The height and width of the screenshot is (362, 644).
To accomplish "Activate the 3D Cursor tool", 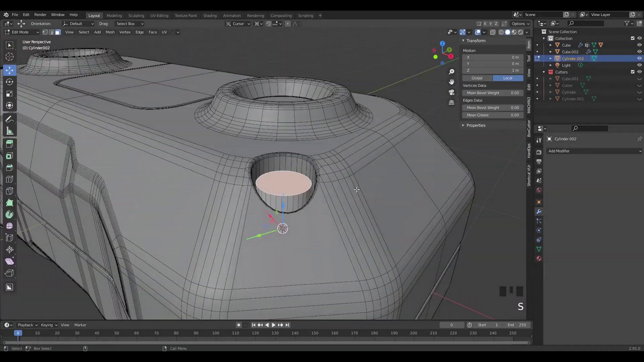I will (9, 57).
